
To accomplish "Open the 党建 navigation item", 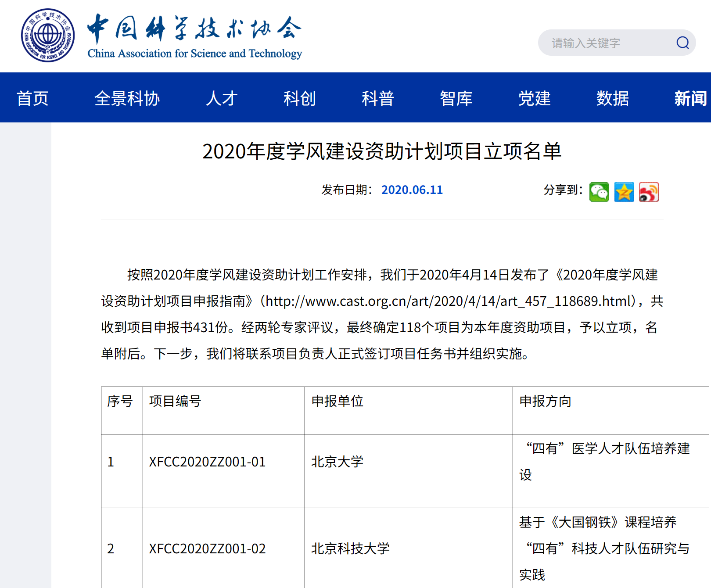I will tap(534, 98).
